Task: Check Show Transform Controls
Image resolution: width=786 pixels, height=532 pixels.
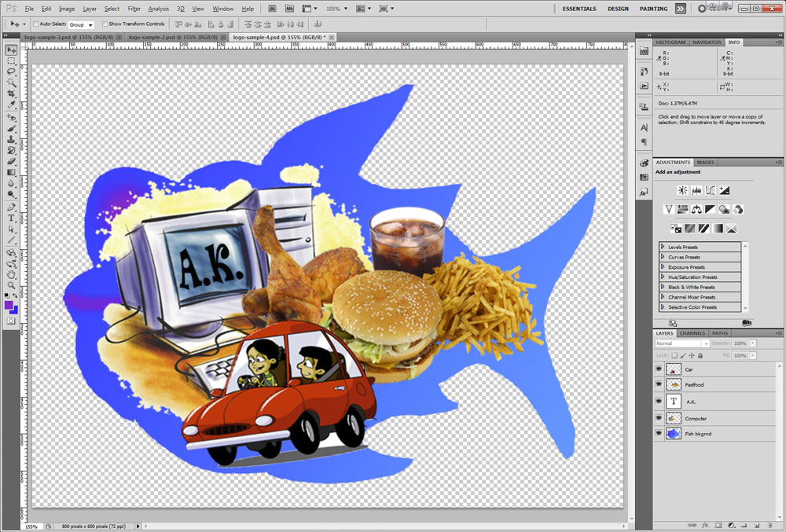Action: (x=105, y=24)
